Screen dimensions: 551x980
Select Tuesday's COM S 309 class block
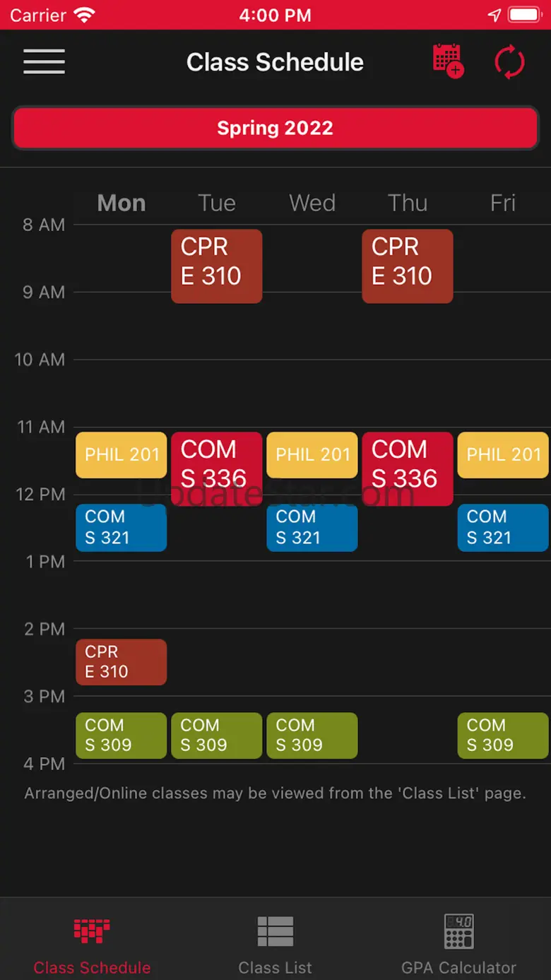click(x=216, y=736)
